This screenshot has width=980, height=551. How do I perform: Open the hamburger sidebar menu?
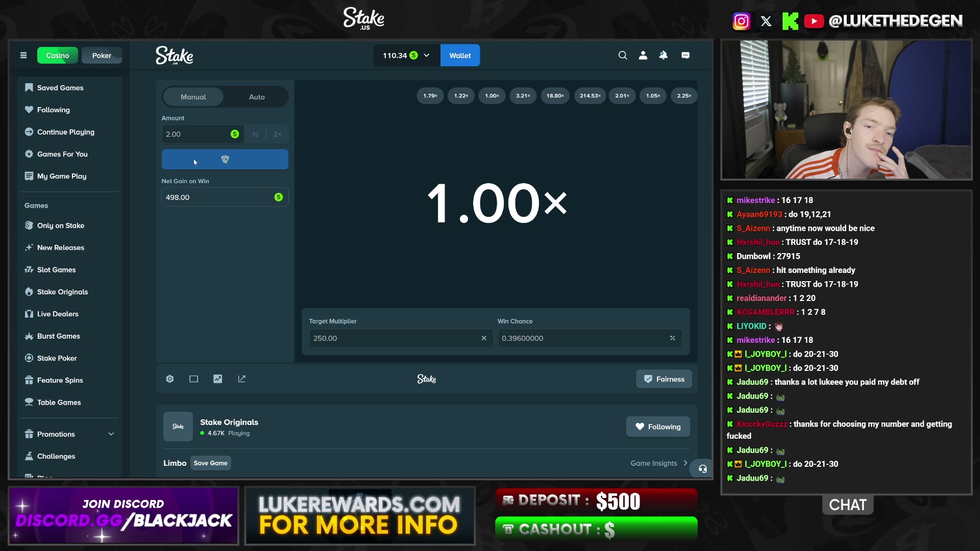[23, 56]
